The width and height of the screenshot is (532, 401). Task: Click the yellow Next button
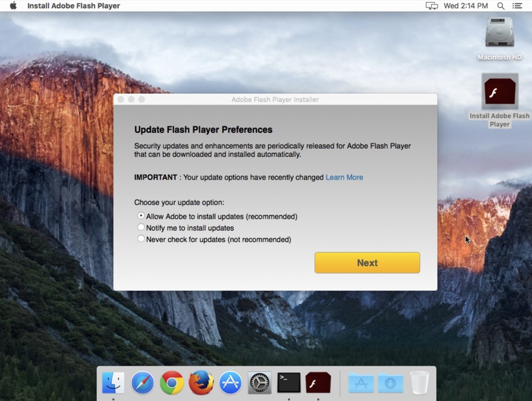click(x=367, y=263)
